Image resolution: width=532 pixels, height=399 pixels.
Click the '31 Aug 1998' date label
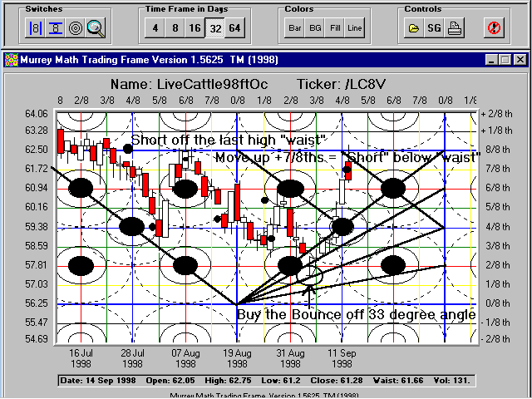(x=290, y=358)
